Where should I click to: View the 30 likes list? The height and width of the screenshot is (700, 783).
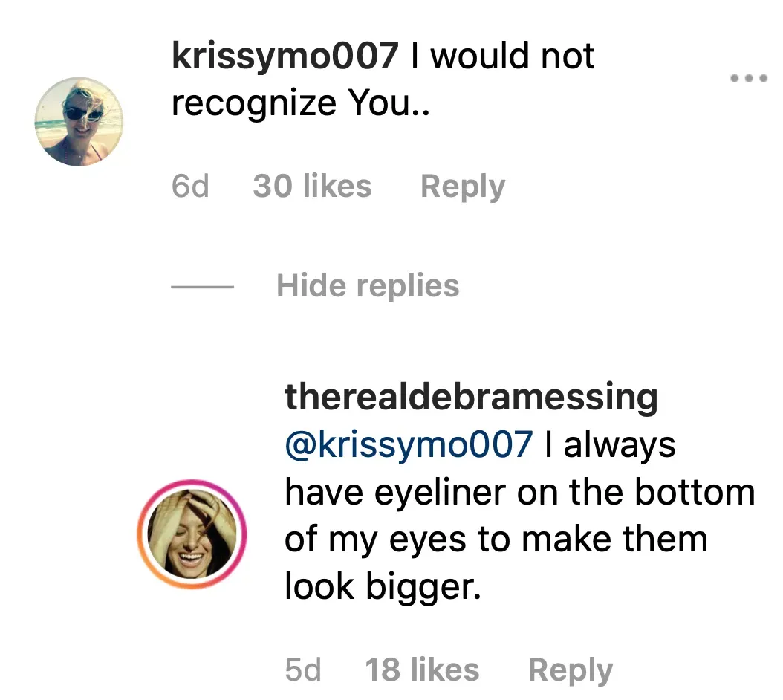[312, 186]
